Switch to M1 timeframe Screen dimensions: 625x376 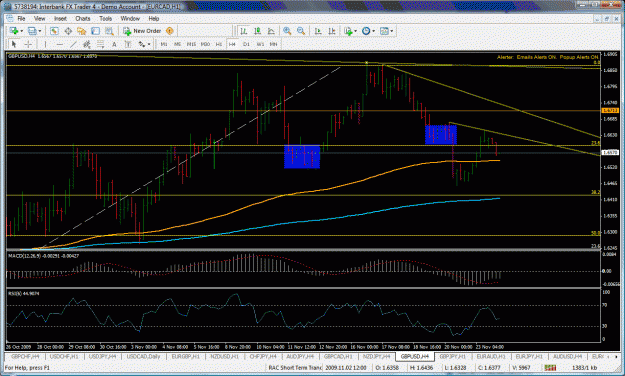(x=164, y=44)
